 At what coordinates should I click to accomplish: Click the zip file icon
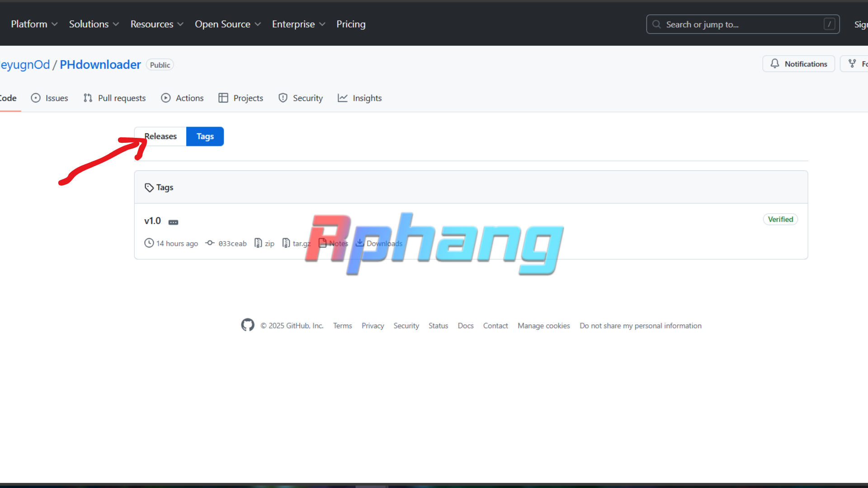[x=258, y=243]
